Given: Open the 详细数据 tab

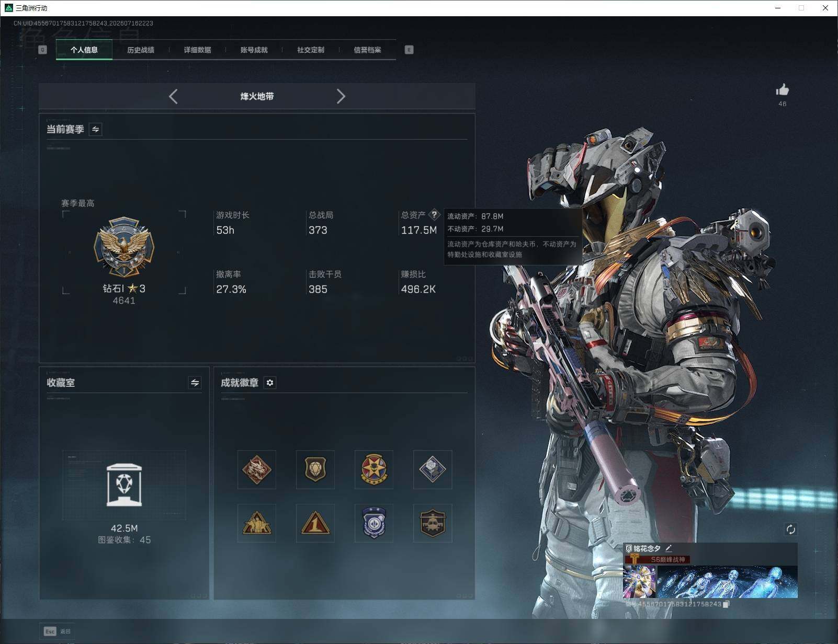Looking at the screenshot, I should pyautogui.click(x=197, y=50).
